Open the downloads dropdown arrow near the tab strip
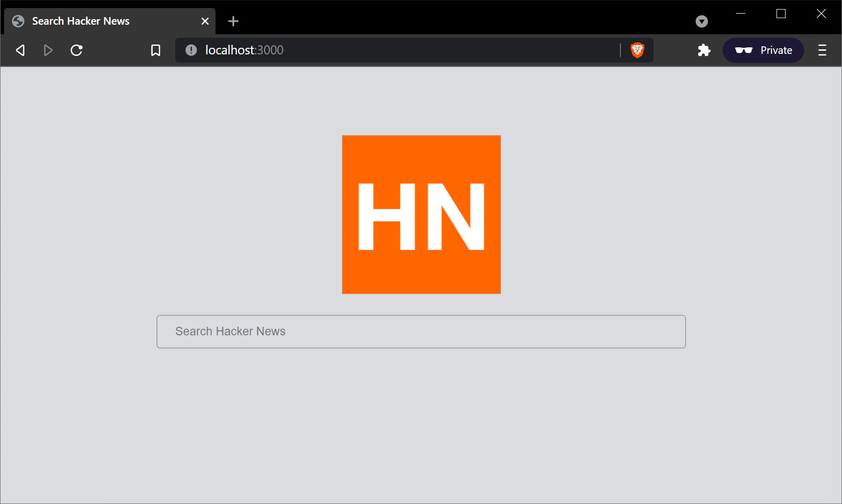This screenshot has height=504, width=842. click(701, 21)
